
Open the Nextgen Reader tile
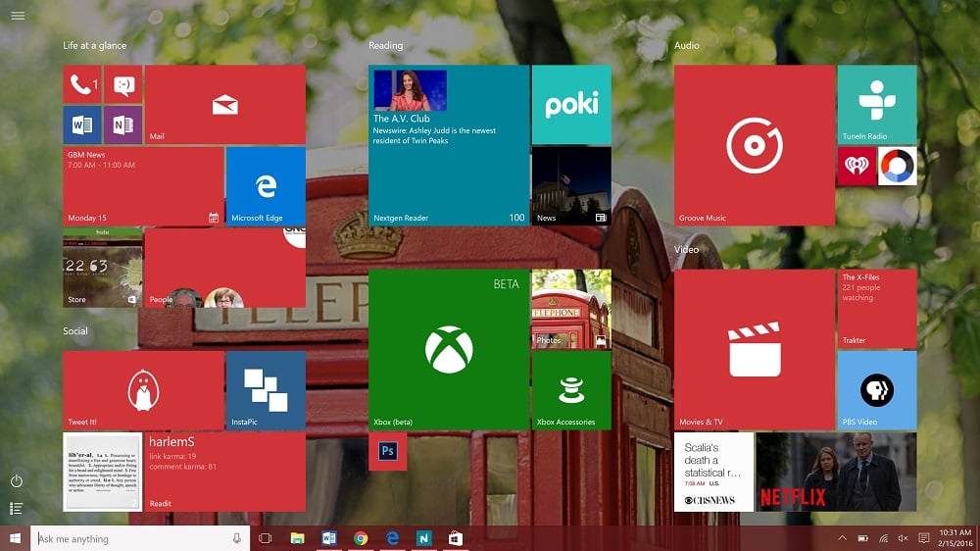click(x=449, y=145)
